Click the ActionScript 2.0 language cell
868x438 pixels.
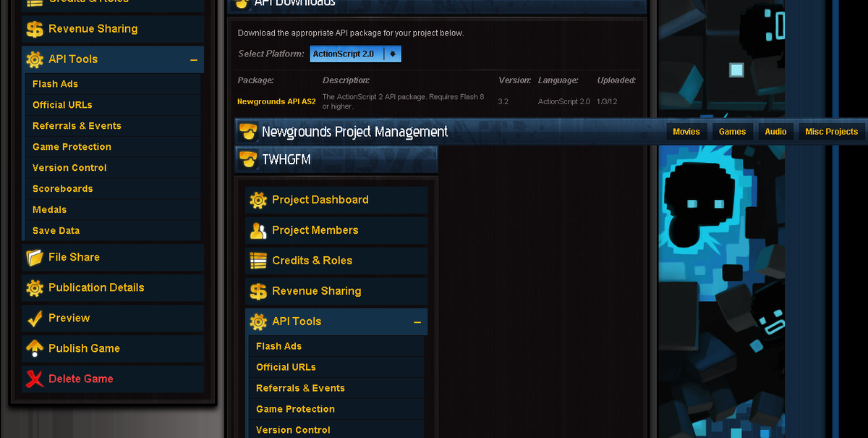pos(564,102)
